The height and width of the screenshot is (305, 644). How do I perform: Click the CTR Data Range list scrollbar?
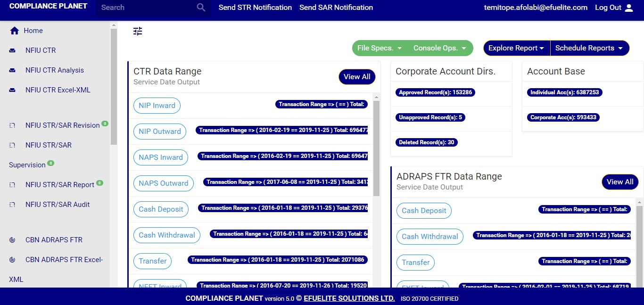pos(376,148)
